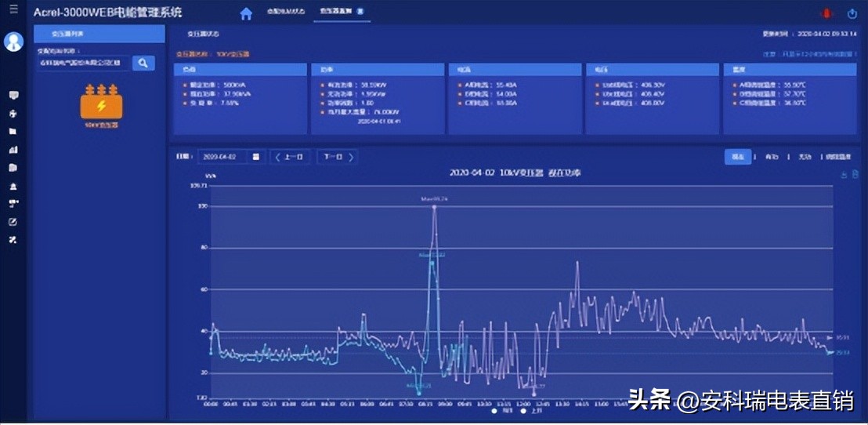This screenshot has height=425, width=868.
Task: Click the chart export image icon
Action: (x=844, y=175)
